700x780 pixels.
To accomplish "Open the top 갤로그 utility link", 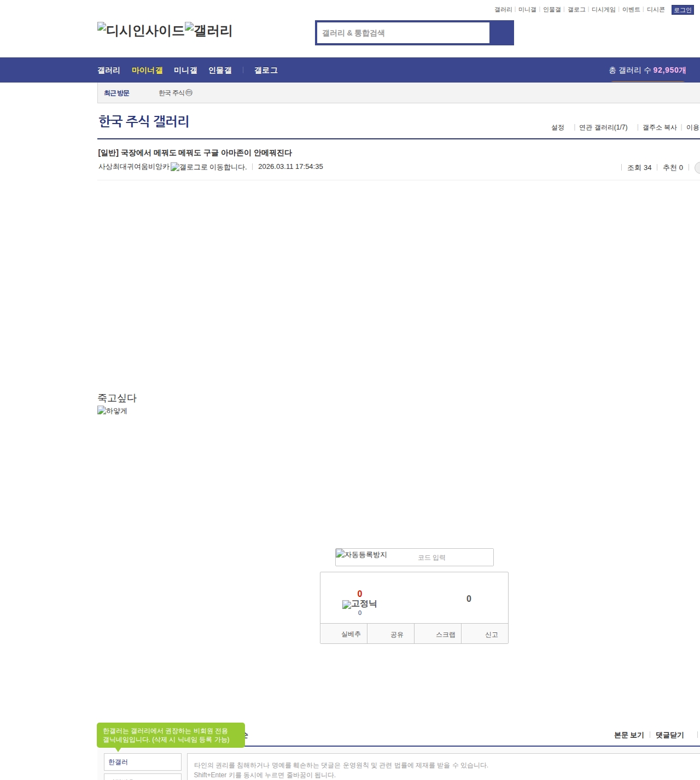I will 576,10.
